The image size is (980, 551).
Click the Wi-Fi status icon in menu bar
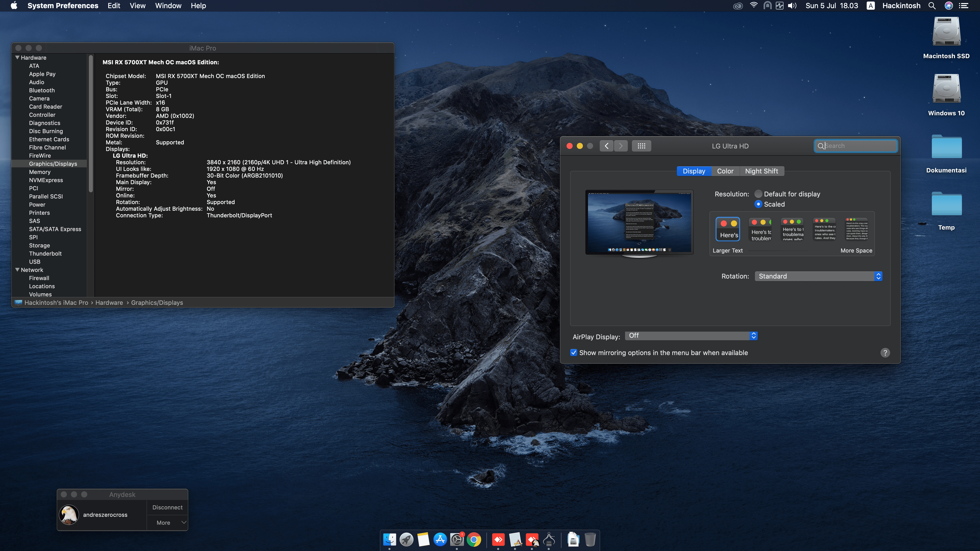tap(754, 6)
